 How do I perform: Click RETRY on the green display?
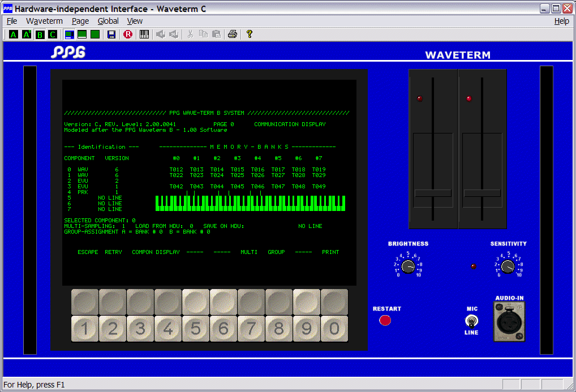tap(113, 252)
